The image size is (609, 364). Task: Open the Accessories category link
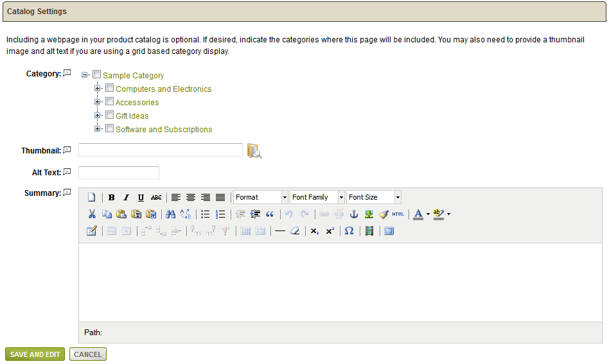coord(137,103)
